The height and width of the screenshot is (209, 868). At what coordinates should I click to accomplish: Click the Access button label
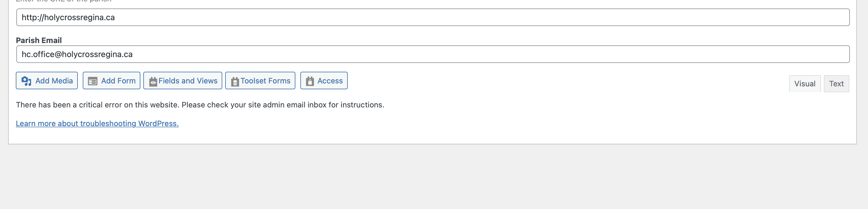(330, 81)
